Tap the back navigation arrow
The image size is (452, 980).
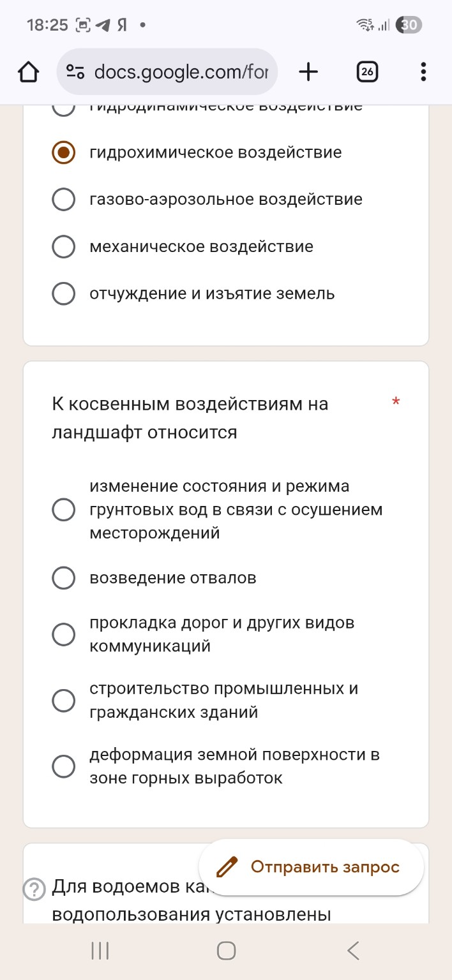coord(352,950)
